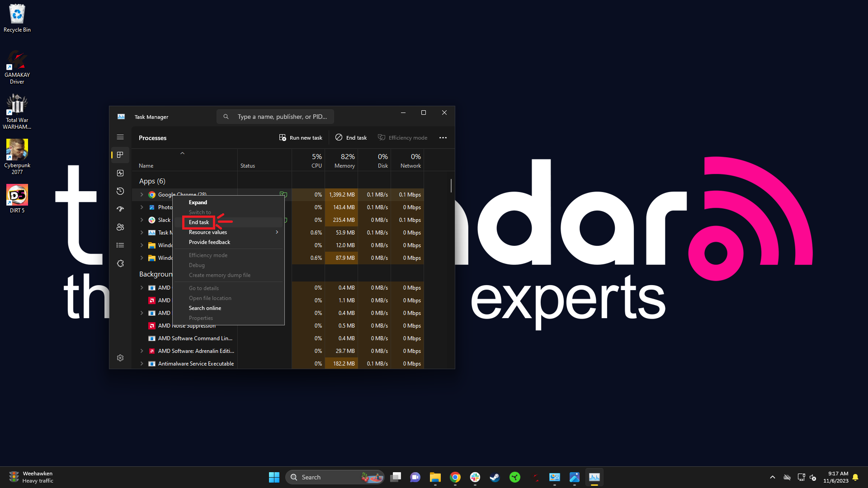The width and height of the screenshot is (868, 488).
Task: Select the AMD Software Command Line row
Action: click(278, 338)
